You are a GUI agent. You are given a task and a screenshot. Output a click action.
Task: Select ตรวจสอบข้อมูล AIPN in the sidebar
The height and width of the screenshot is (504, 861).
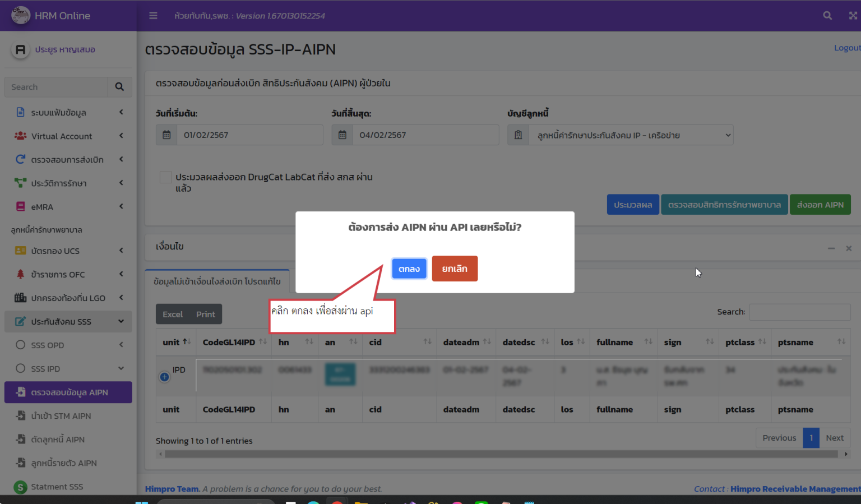click(x=68, y=392)
